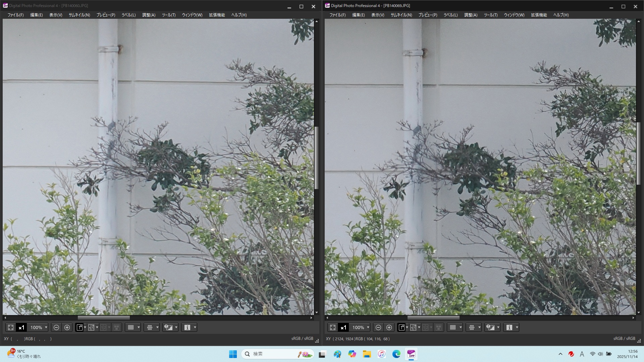The image size is (644, 362).
Task: Toggle x1 actual-size view in left window
Action: (x=21, y=327)
